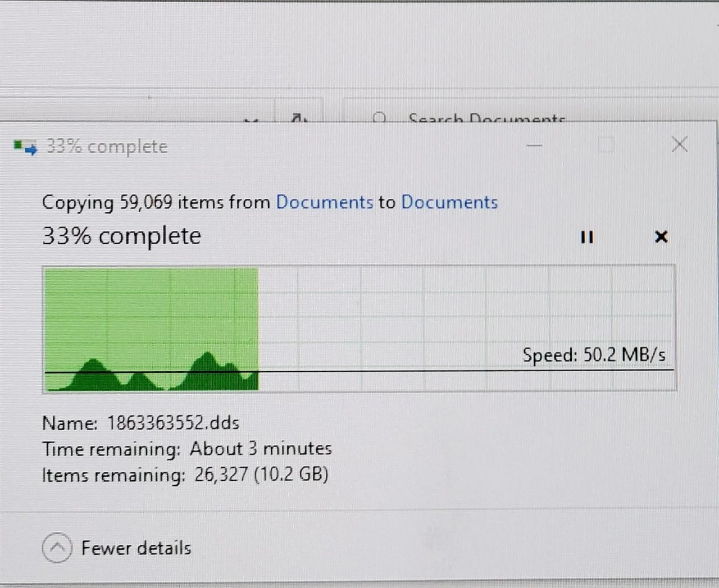
Task: Select the file name 1863363552.dds text
Action: coord(173,423)
